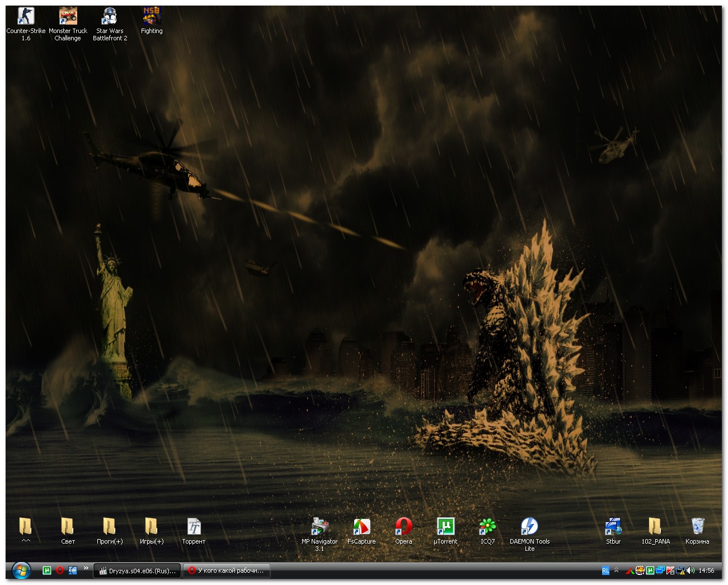
Task: Select the Корзина recycle bin
Action: [x=697, y=531]
